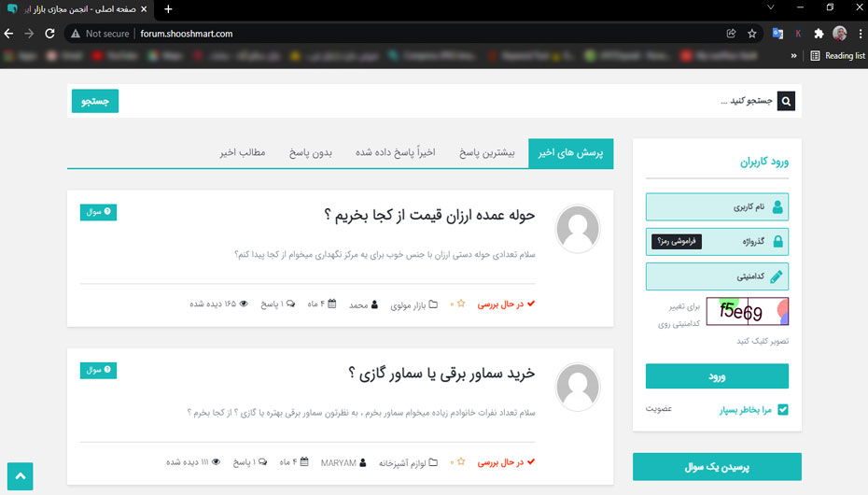Click the ورود login button
The width and height of the screenshot is (868, 495).
point(717,376)
